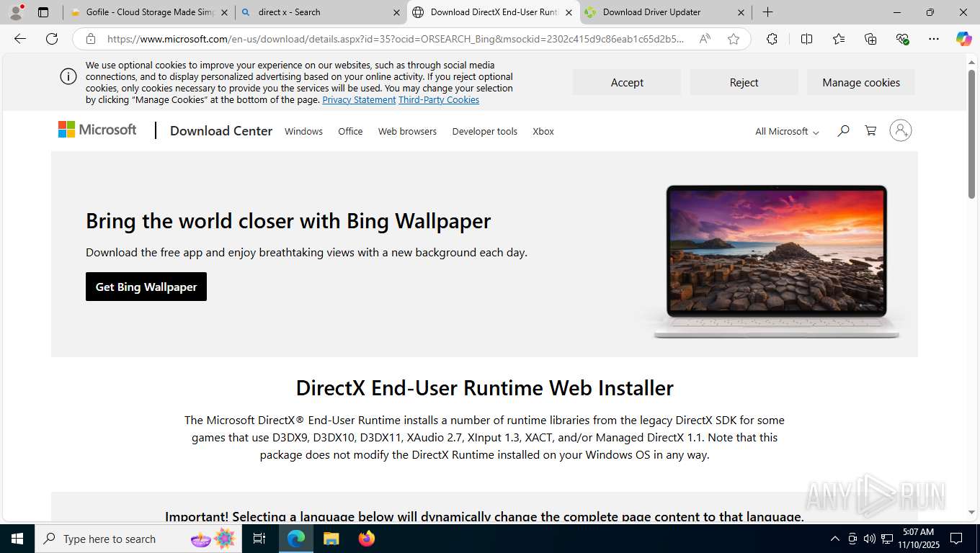Open the shopping cart icon

[x=870, y=130]
